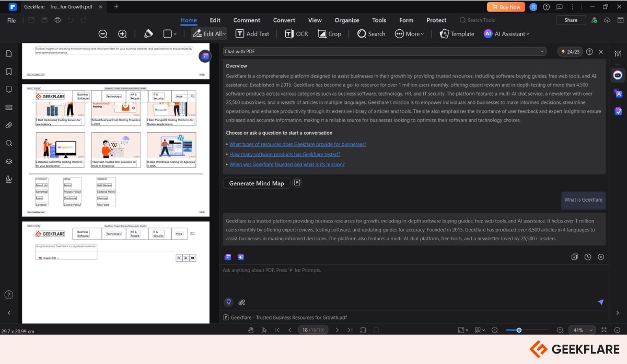Open the layers panel in the left sidebar

9,161
